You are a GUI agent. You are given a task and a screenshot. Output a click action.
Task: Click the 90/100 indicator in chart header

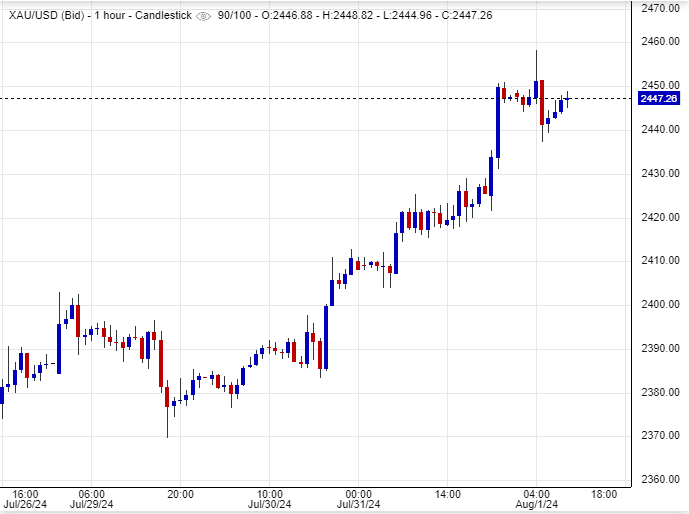(235, 17)
